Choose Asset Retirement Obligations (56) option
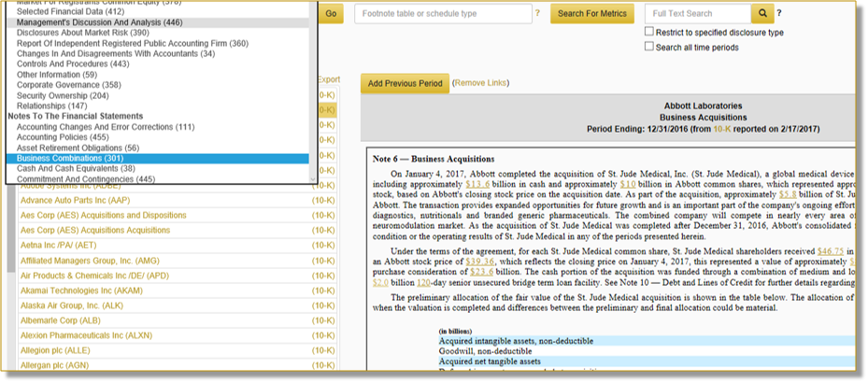The image size is (868, 383). (x=78, y=148)
